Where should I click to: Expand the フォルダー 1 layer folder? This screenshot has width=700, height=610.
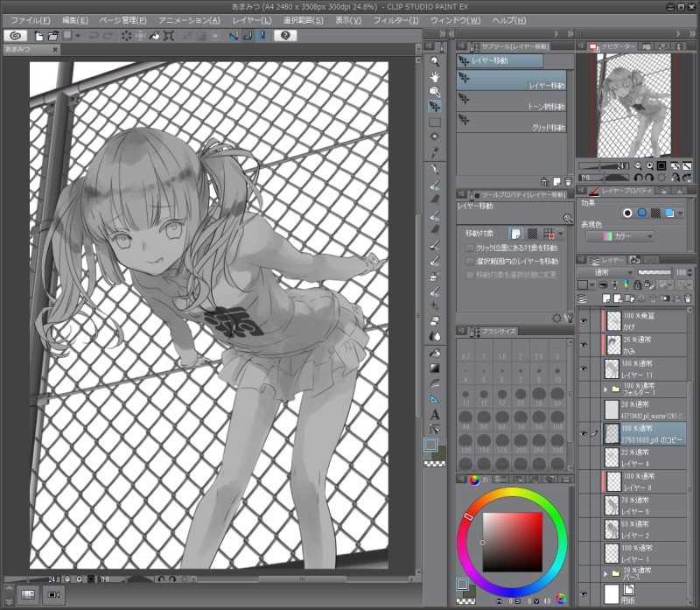(x=605, y=389)
